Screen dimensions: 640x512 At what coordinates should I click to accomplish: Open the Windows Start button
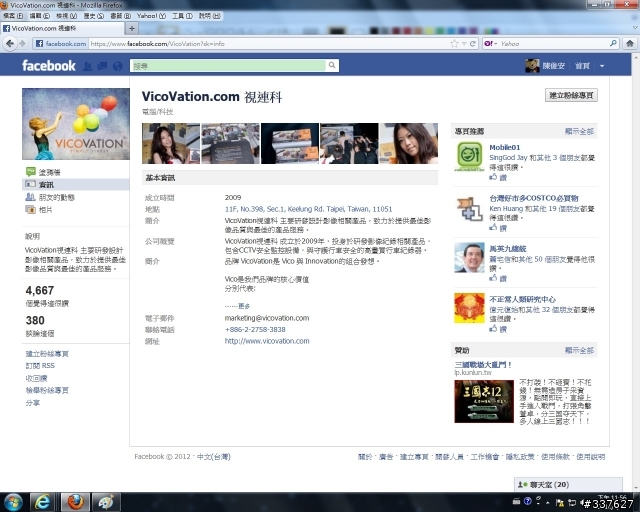13,502
